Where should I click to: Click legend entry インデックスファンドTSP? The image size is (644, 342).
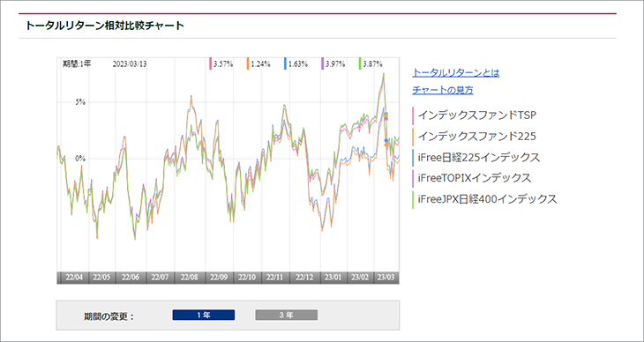(x=477, y=115)
